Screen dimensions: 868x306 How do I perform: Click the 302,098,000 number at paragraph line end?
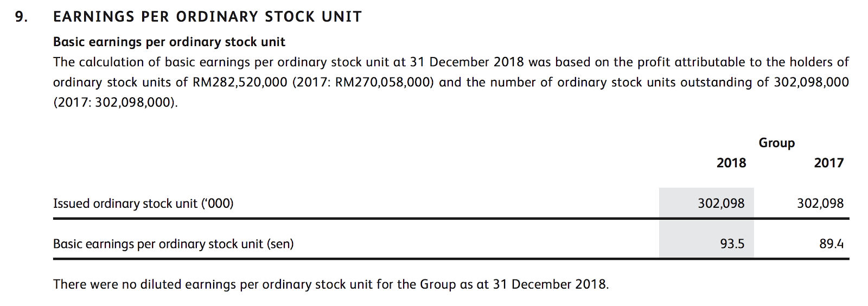pos(811,82)
